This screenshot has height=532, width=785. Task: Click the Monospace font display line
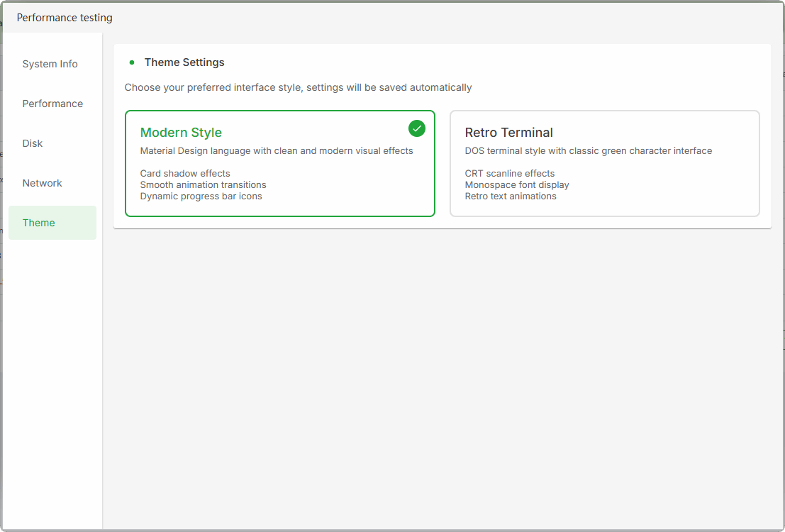point(516,185)
